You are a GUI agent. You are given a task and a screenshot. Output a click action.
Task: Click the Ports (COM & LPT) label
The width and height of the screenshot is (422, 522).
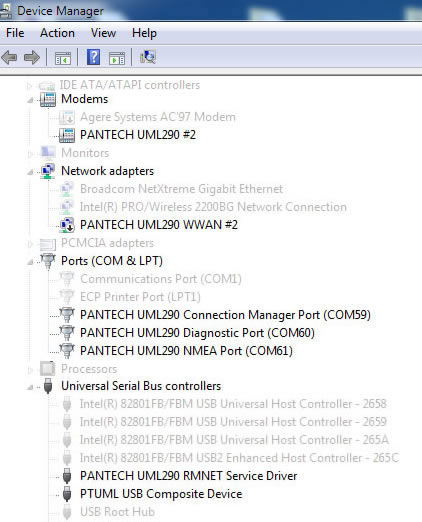(112, 261)
